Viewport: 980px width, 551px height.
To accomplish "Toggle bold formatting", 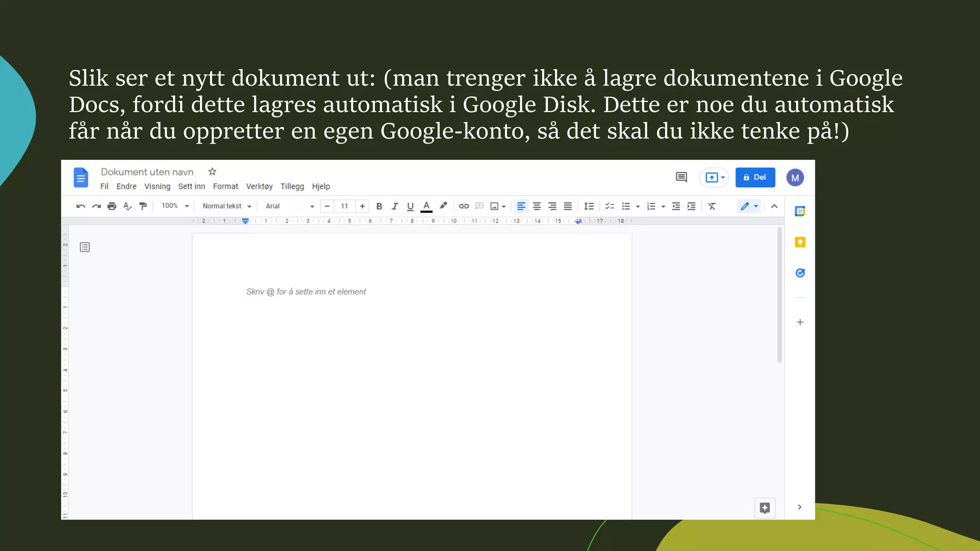I will pyautogui.click(x=379, y=206).
